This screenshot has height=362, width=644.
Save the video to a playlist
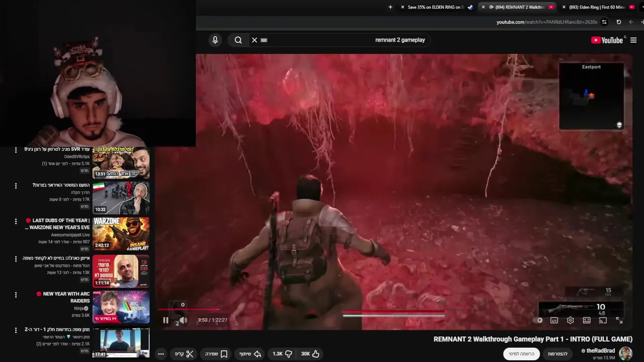click(216, 354)
